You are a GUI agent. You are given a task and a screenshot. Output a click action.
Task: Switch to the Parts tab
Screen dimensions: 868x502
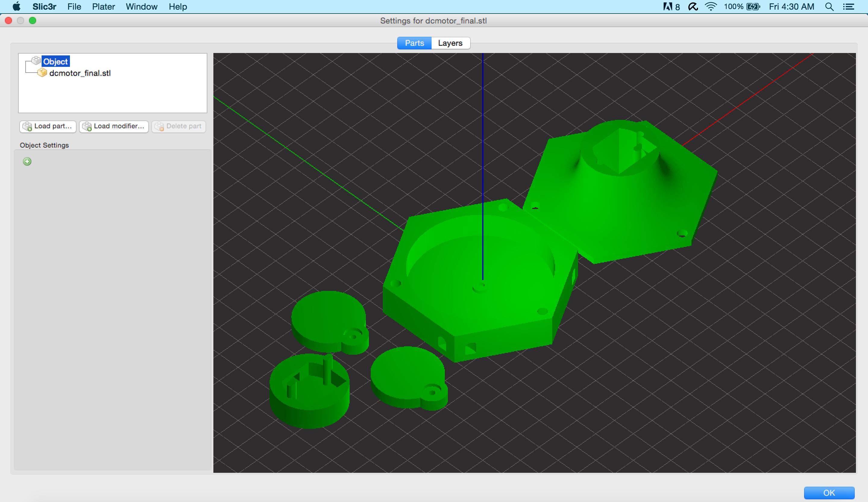click(x=414, y=43)
